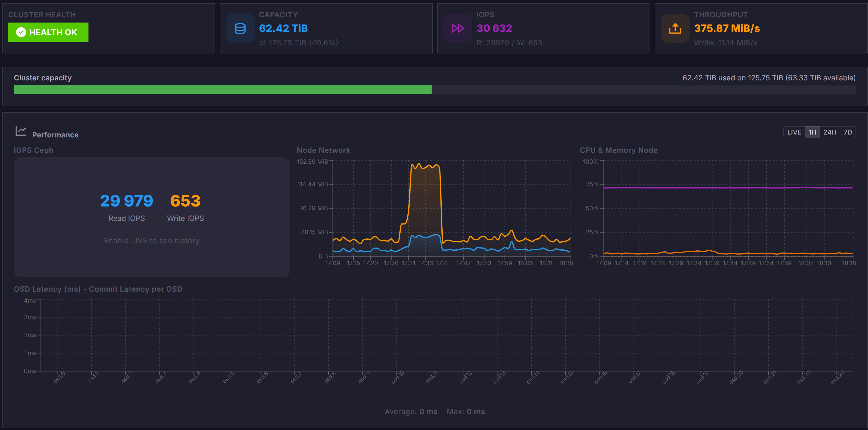This screenshot has height=430, width=868.
Task: Click the Write IOPS value 653
Action: [x=185, y=200]
